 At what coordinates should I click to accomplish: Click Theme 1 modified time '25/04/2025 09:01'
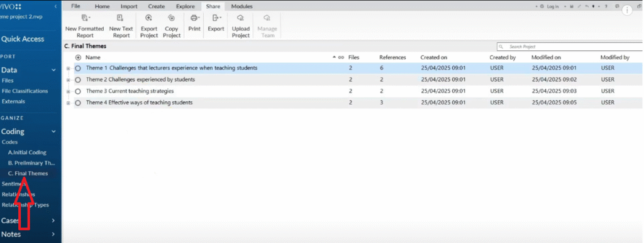(x=554, y=68)
